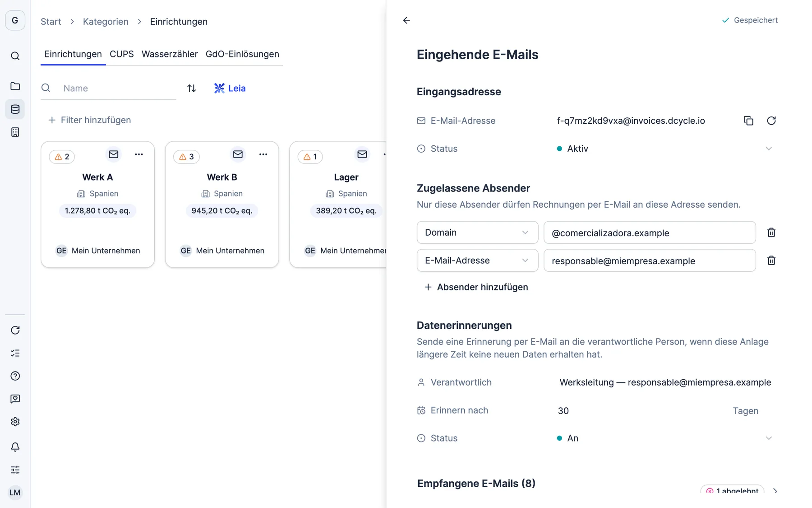Viewport: 812px width, 508px height.
Task: Click the G workspace logo
Action: pyautogui.click(x=15, y=20)
